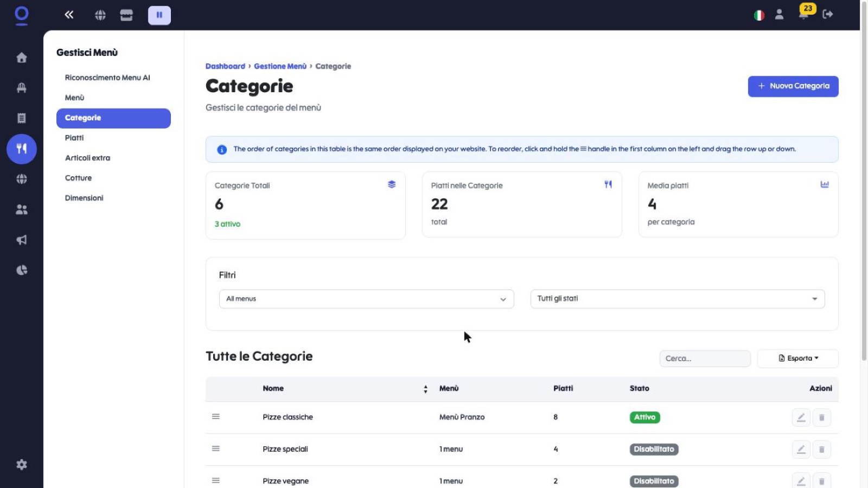The height and width of the screenshot is (488, 868).
Task: Sort the table by Nome column
Action: point(426,389)
